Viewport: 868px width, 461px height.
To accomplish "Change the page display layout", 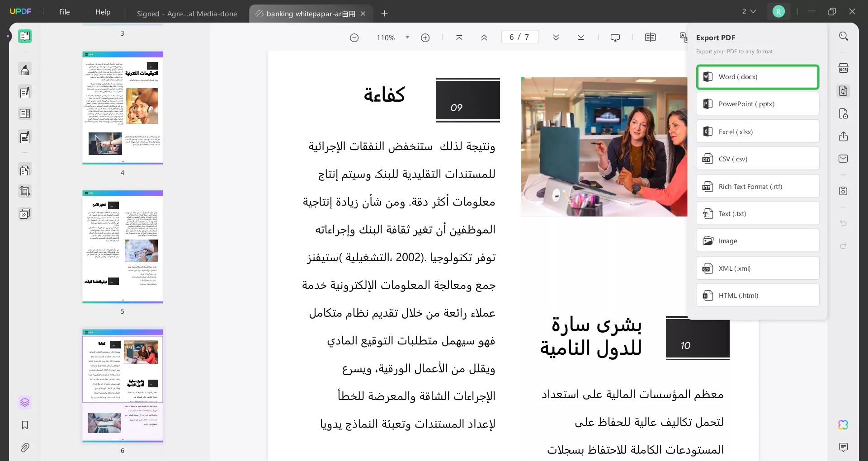I will [x=650, y=38].
